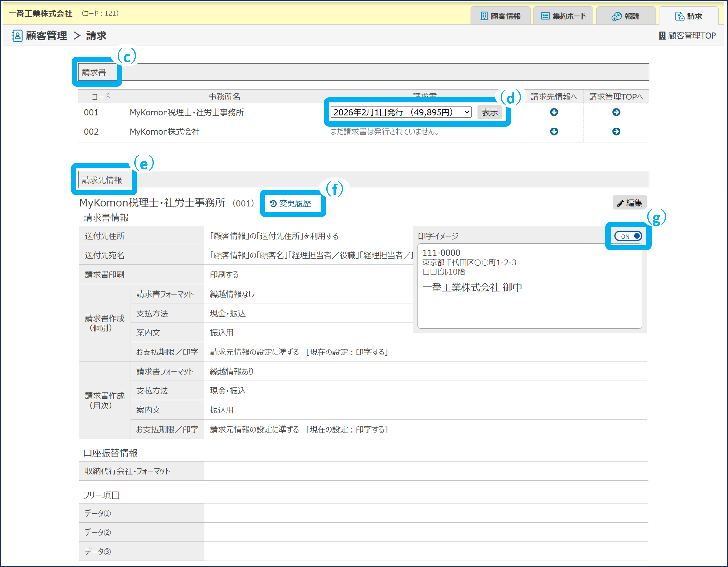Viewport: 728px width, 567px height.
Task: Click right-arrow icon to 請求管理TOP for office 001
Action: (x=616, y=112)
